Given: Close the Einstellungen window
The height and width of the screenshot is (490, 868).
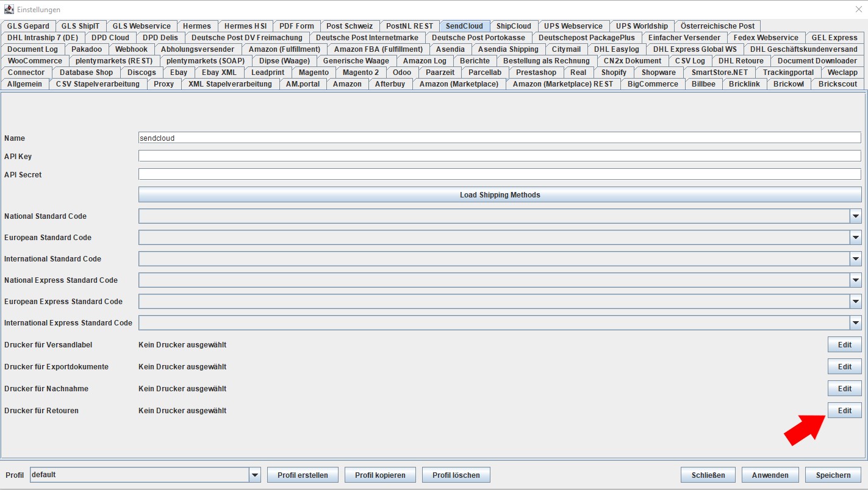Looking at the screenshot, I should (x=858, y=10).
